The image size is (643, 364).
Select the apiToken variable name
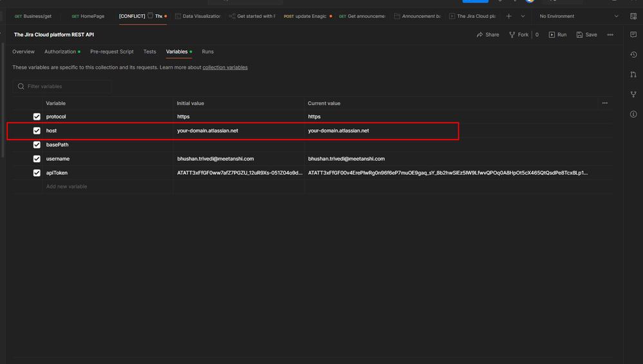coord(57,172)
